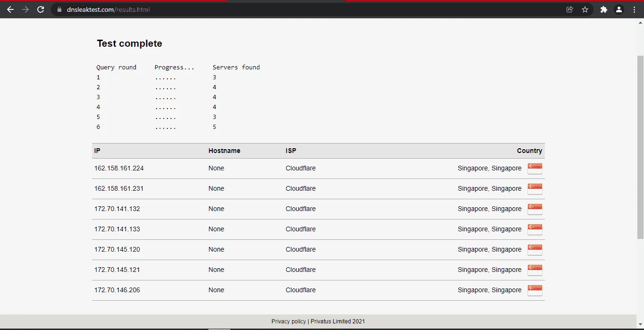Select IP address 172.70.146.206
Viewport: 644px width, 330px height.
117,290
